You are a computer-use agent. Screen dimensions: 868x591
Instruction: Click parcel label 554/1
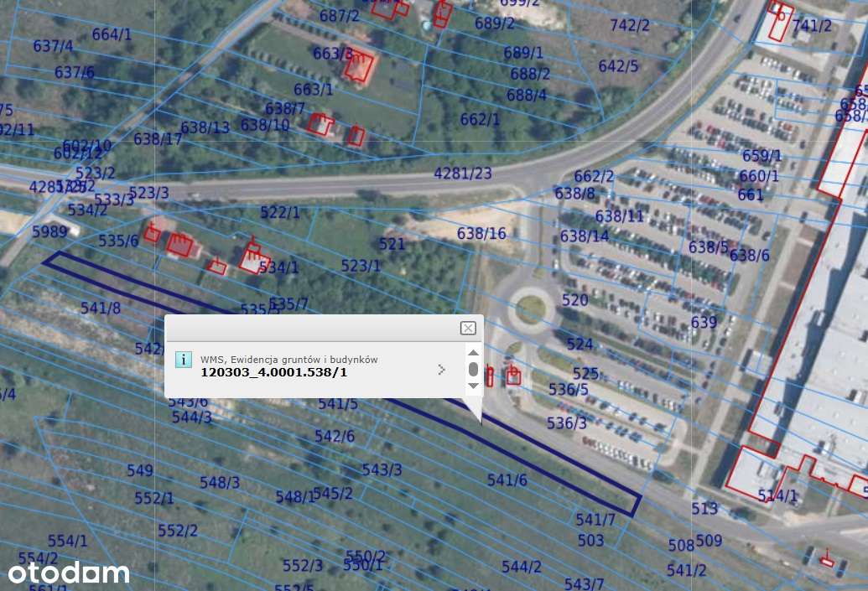[x=68, y=542]
